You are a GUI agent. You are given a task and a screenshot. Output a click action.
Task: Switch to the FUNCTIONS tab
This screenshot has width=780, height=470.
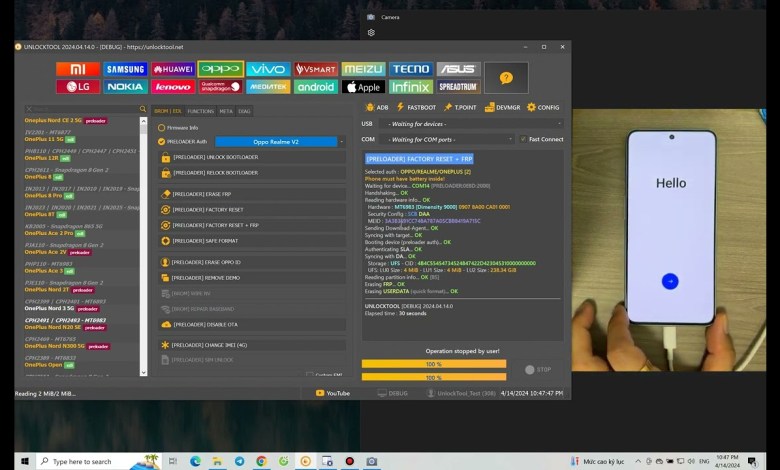pos(200,111)
